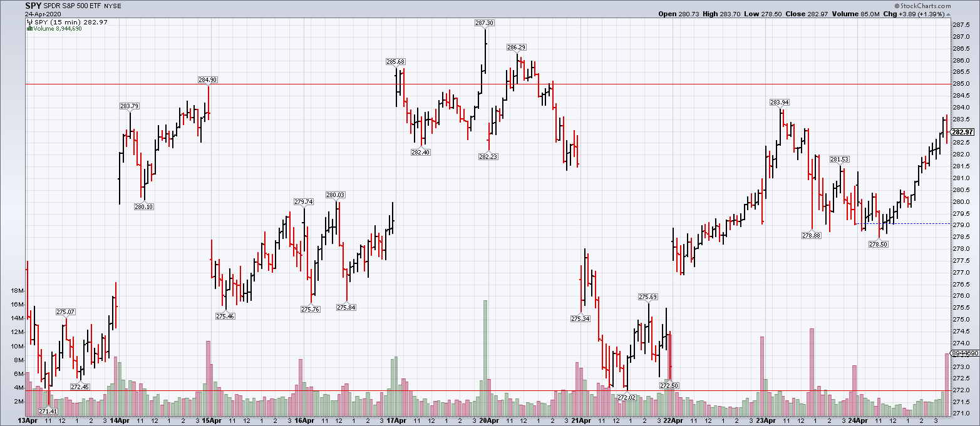The height and width of the screenshot is (426, 980).
Task: Click the 278.50 low annotation label
Action: point(879,244)
